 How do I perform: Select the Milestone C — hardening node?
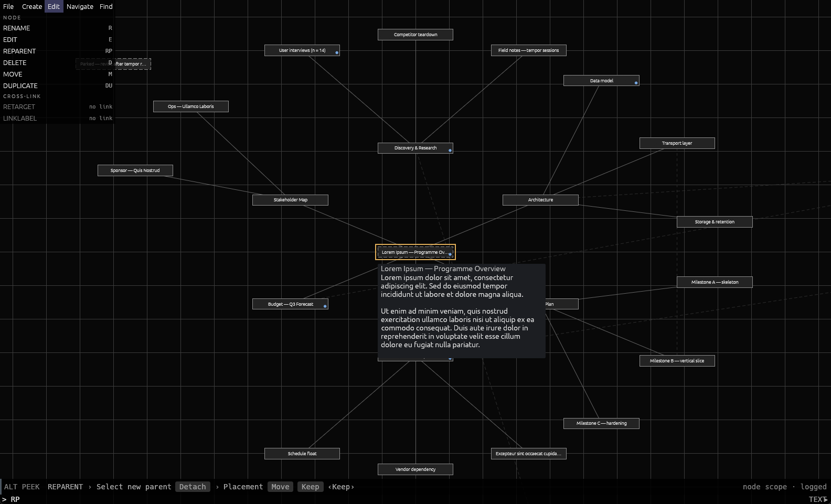tap(601, 423)
